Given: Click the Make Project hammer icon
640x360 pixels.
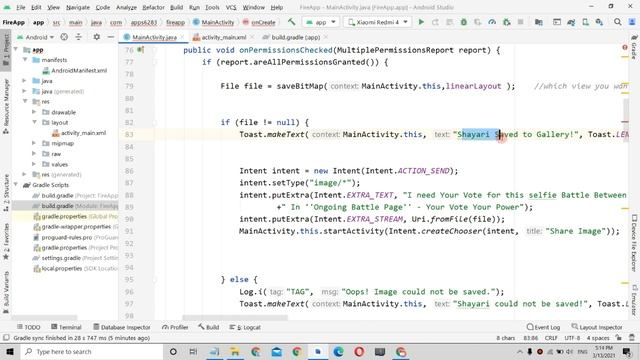Looking at the screenshot, I should pyautogui.click(x=291, y=22).
